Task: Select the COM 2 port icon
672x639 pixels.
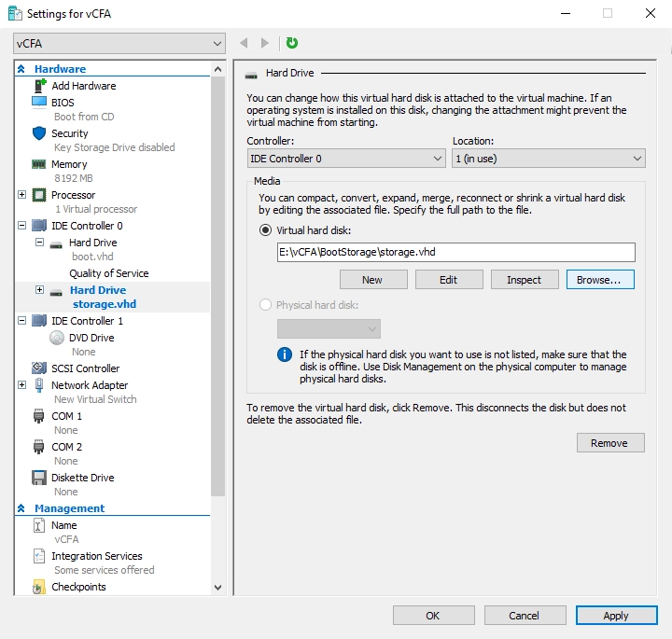Action: [x=38, y=447]
